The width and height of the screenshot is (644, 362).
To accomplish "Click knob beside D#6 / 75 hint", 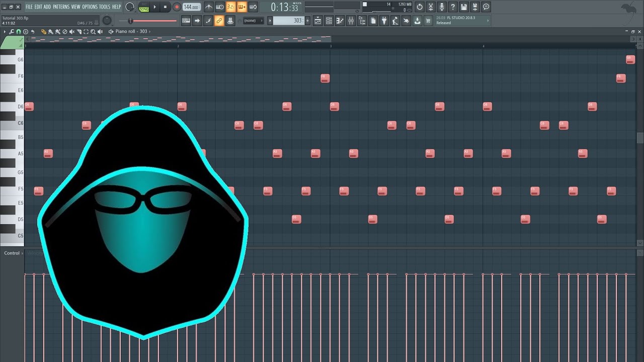I will coord(107,20).
